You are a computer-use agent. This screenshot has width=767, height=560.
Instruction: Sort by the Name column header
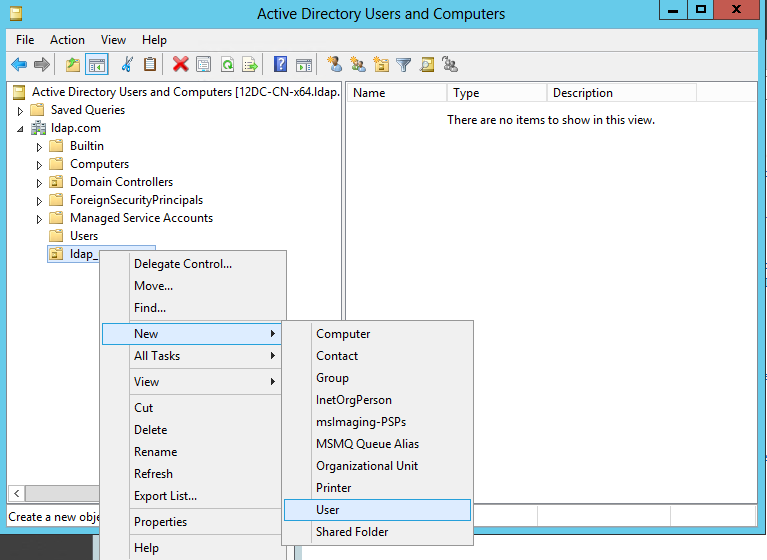click(x=397, y=93)
